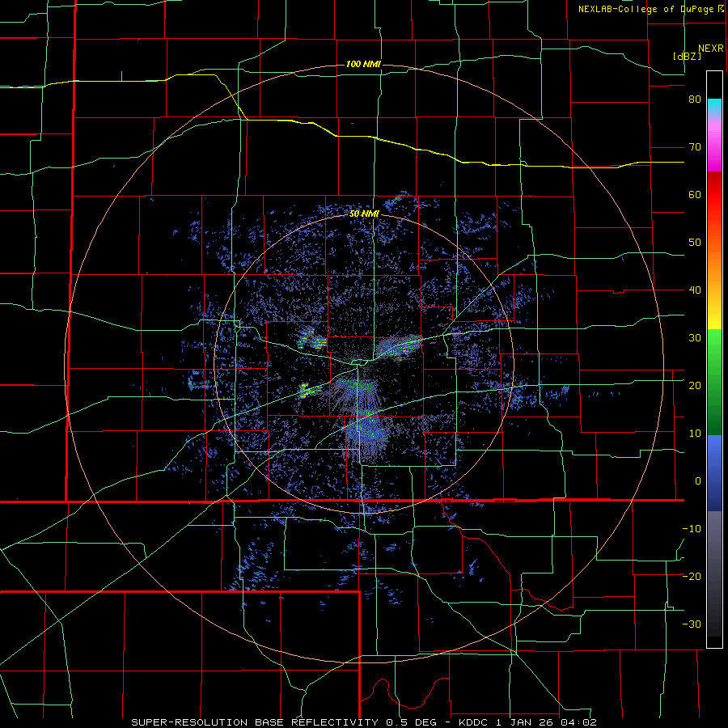Click the 20 value on dBZ scale
Screen dimensions: 728x728
695,385
